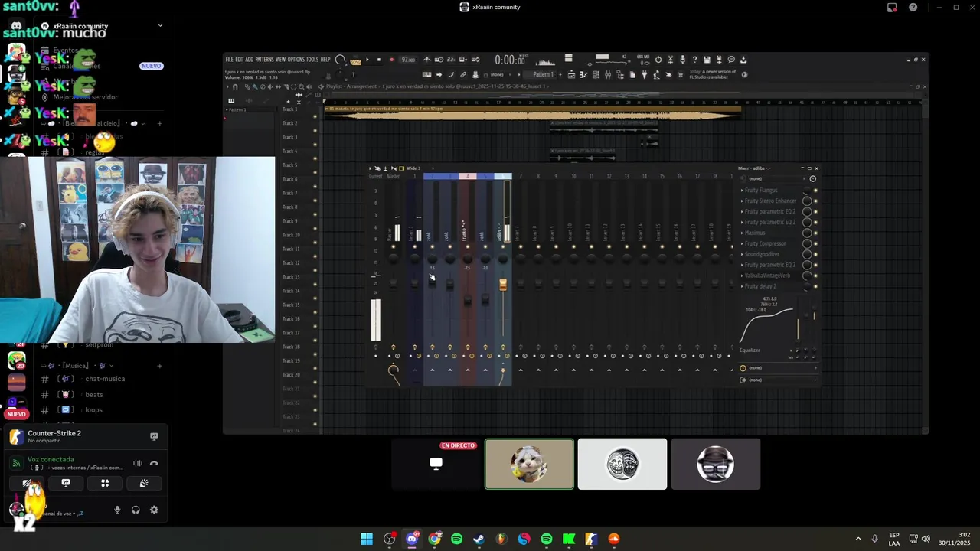This screenshot has width=980, height=551.
Task: Click the adlibs mixer track orange fader
Action: [x=503, y=285]
